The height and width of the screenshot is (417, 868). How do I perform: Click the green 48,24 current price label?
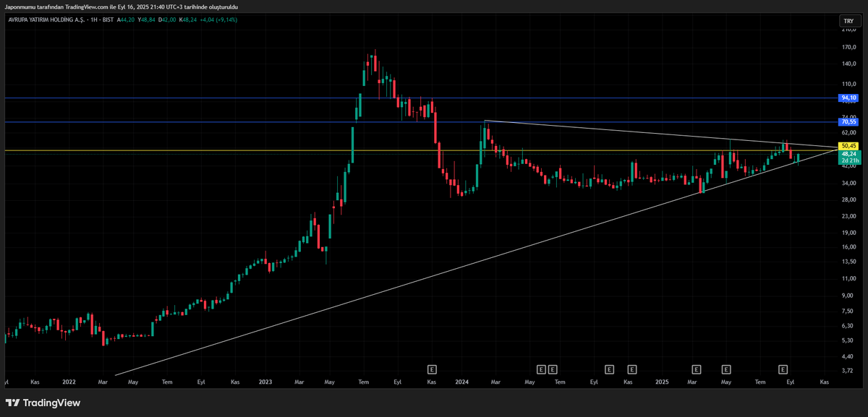(x=848, y=154)
